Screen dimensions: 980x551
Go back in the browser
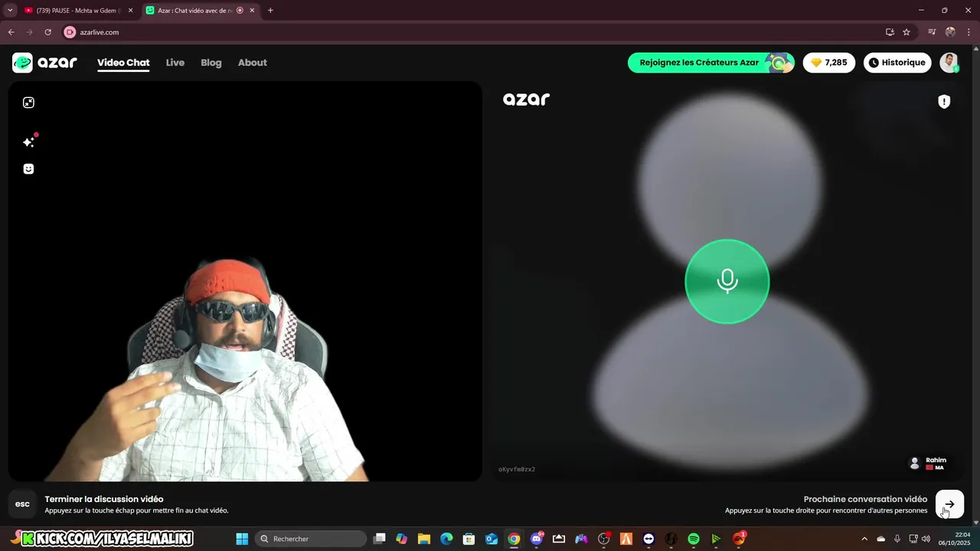click(x=11, y=32)
